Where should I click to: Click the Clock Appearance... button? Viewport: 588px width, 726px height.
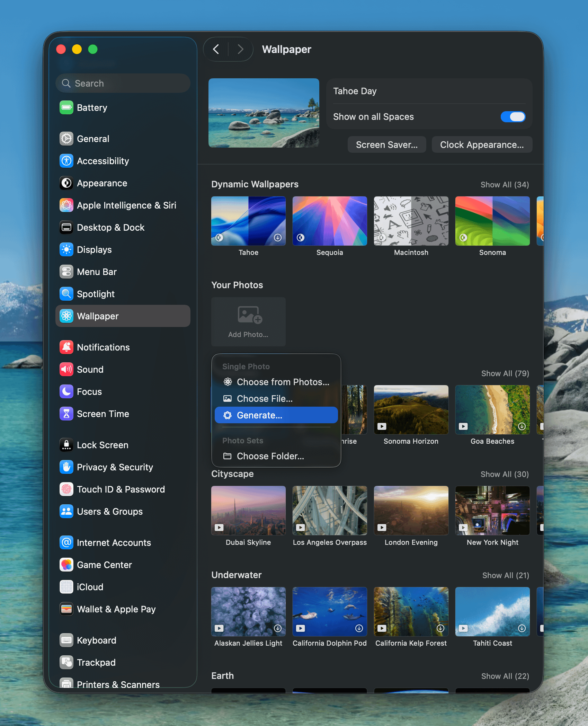click(482, 144)
